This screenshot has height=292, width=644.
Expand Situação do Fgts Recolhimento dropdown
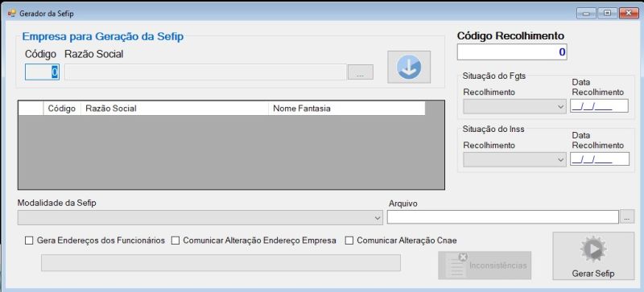tap(514, 106)
